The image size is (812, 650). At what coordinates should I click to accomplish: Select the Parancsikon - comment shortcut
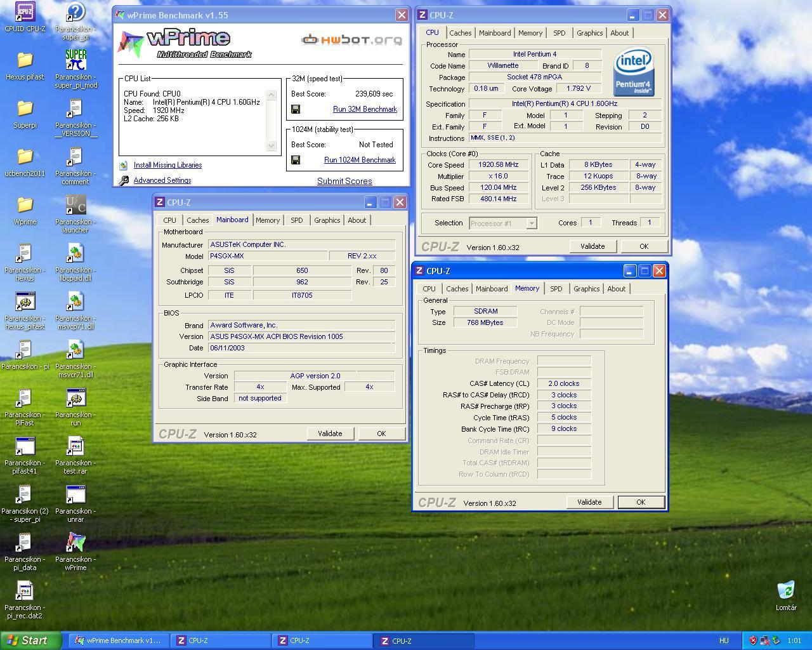click(x=75, y=165)
